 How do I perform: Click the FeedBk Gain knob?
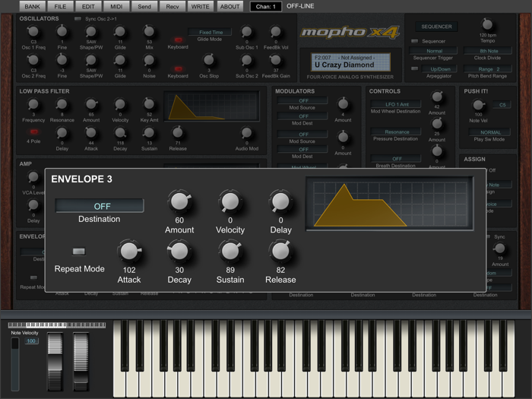pos(276,60)
